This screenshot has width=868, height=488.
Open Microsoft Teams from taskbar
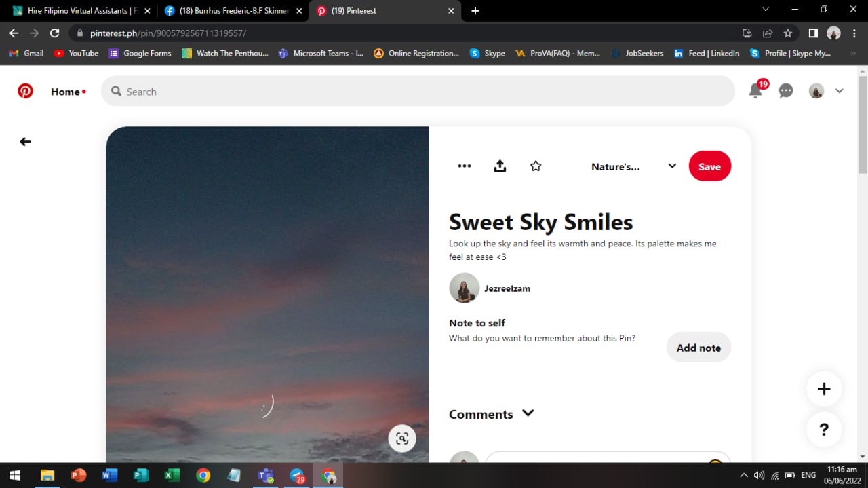tap(265, 475)
